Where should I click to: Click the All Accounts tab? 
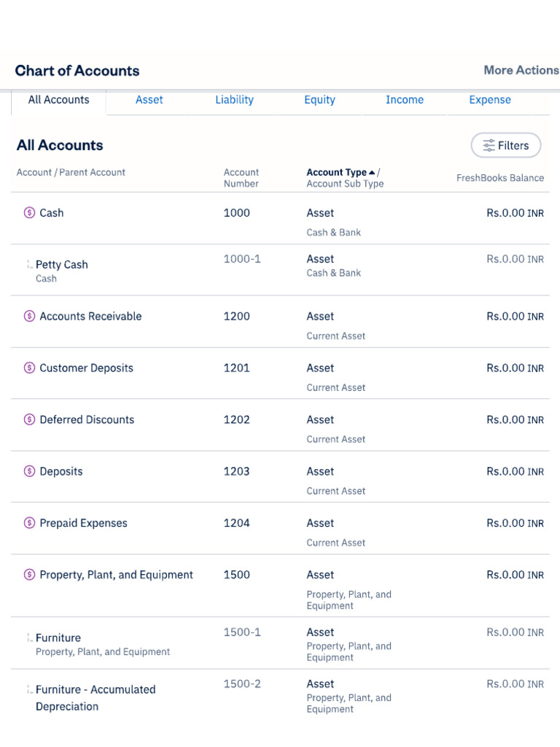[58, 100]
